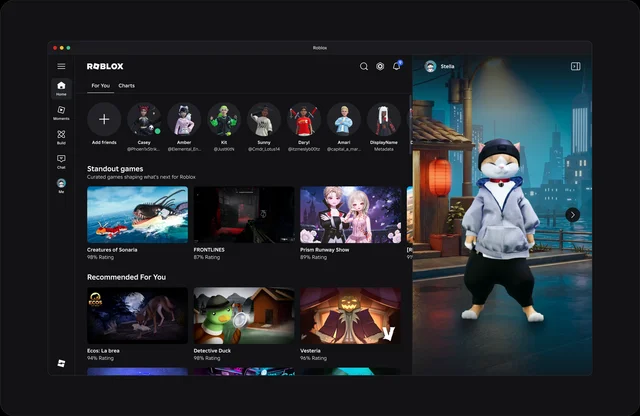
Task: Open Kit's friend avatar
Action: pos(224,119)
